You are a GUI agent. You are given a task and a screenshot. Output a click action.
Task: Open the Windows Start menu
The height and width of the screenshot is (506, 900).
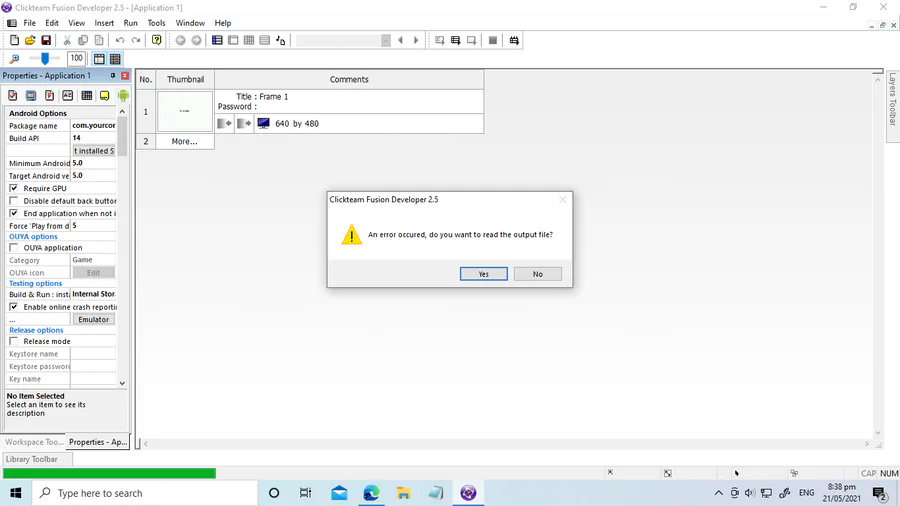pos(15,493)
